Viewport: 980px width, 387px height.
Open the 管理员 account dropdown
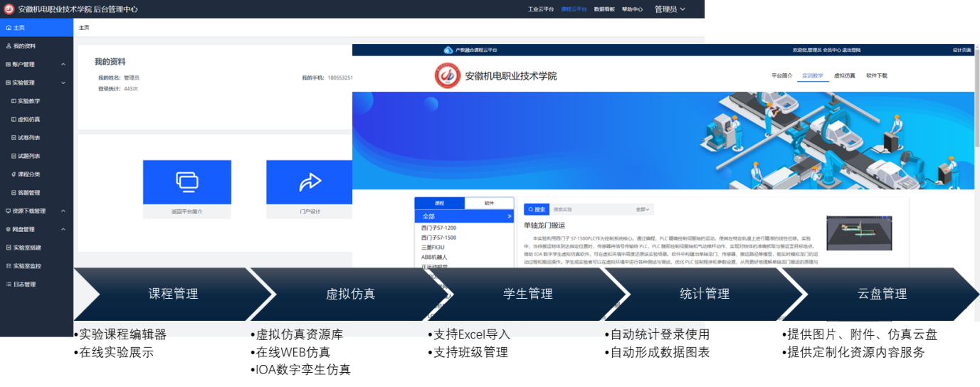tap(670, 9)
